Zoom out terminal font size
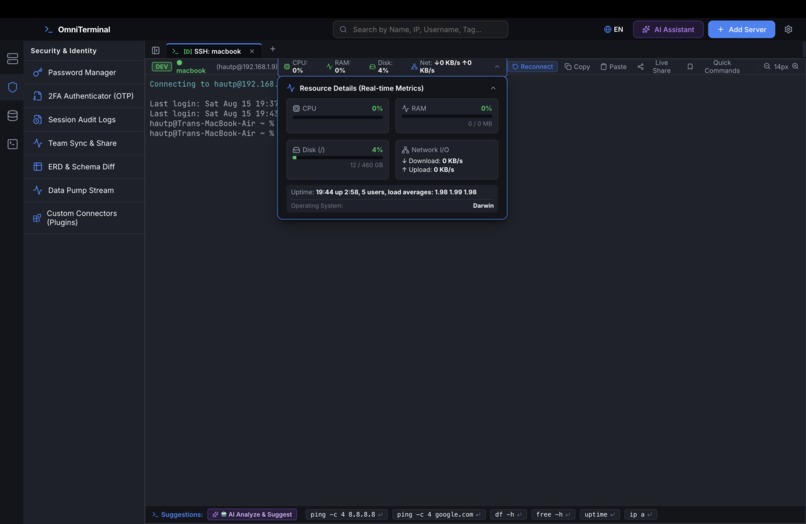This screenshot has width=806, height=524. click(767, 66)
